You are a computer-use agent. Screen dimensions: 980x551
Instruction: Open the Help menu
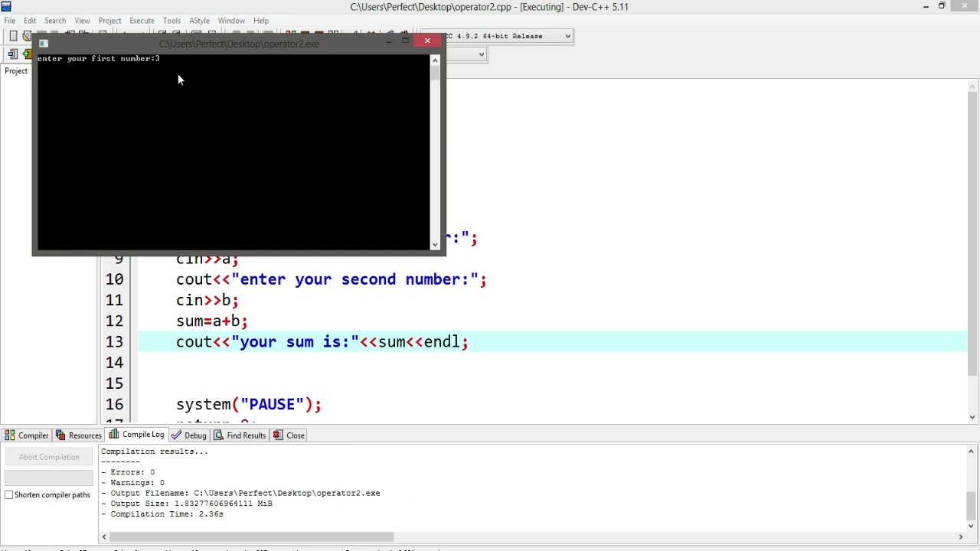[x=261, y=21]
